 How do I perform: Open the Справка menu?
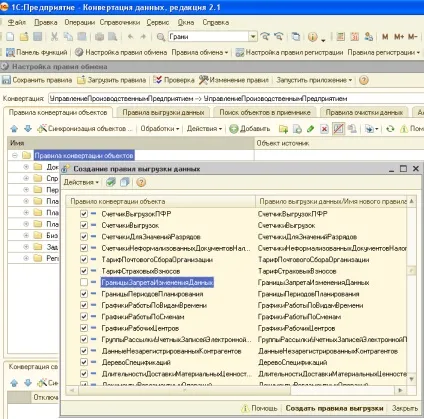pyautogui.click(x=216, y=22)
